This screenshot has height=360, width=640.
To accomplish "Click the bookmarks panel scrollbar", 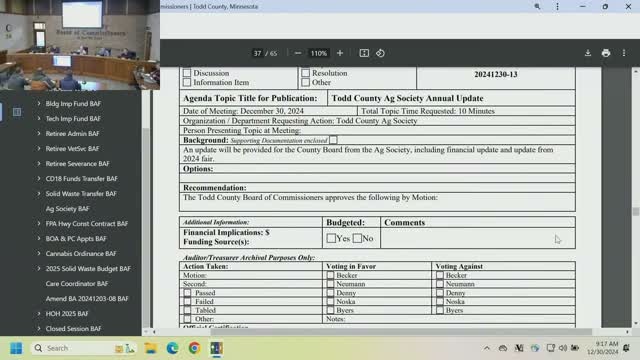I will 146,229.
